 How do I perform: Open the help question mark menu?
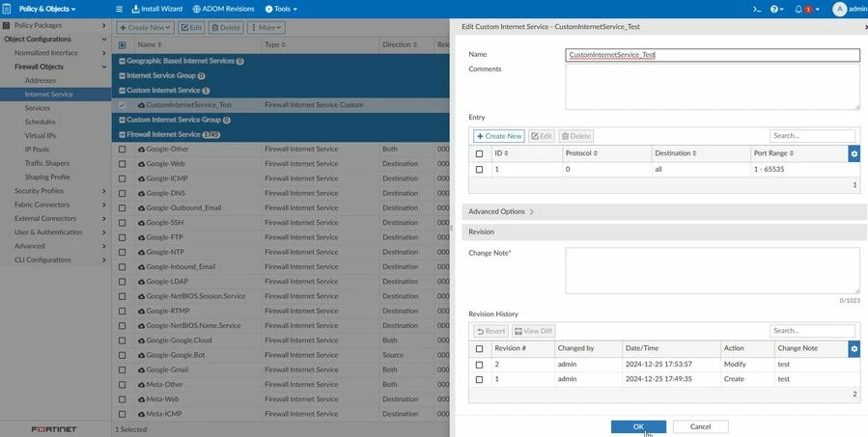(776, 9)
